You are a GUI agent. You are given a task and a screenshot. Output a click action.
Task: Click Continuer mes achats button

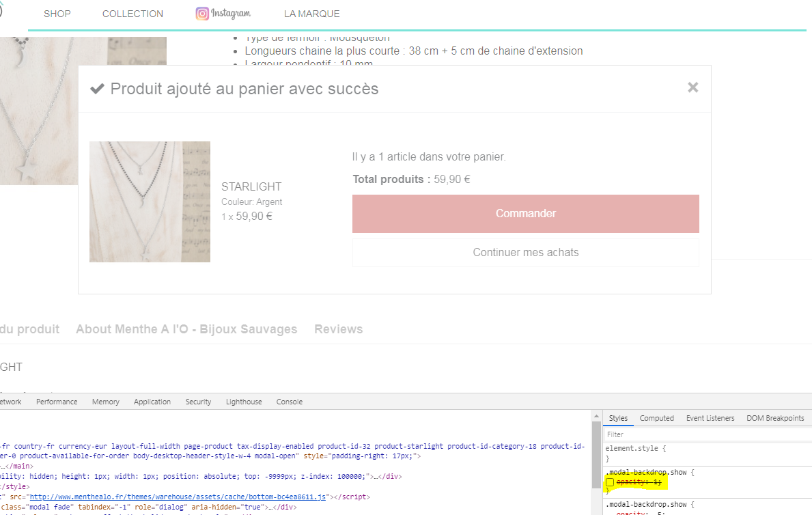(x=526, y=252)
